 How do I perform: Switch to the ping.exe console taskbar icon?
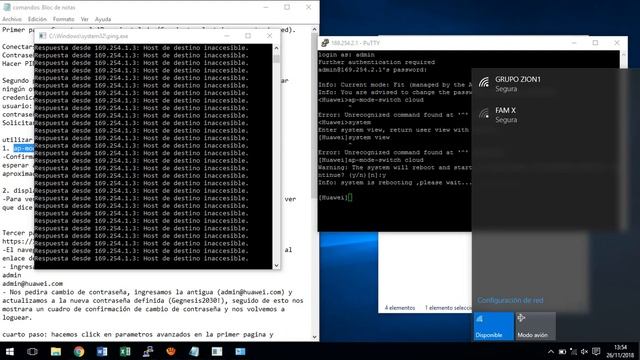240,351
